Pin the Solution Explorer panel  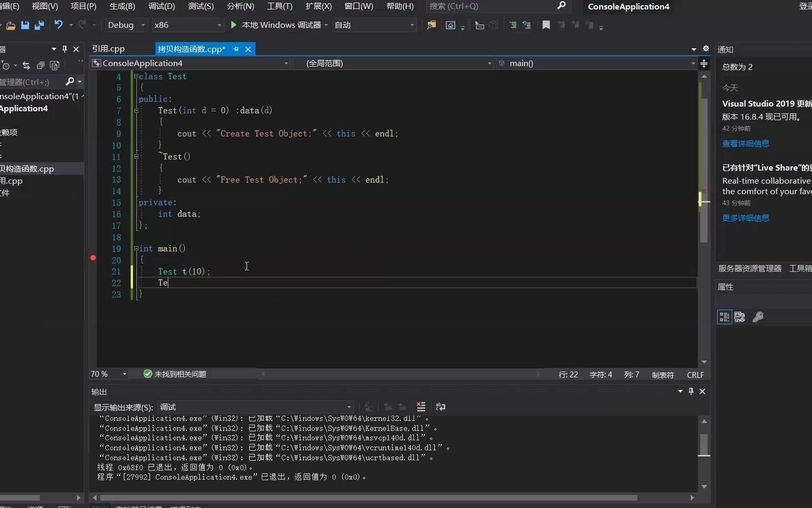[64, 49]
